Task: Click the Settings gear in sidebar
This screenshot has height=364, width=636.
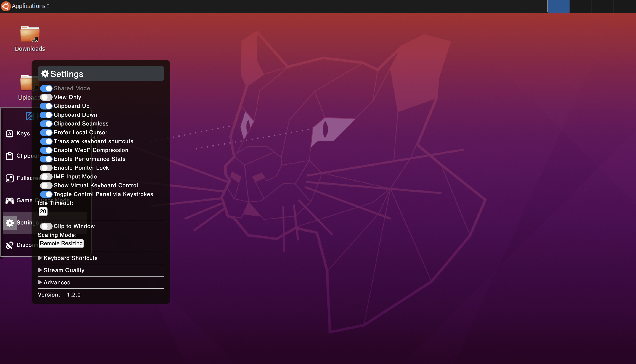Action: [9, 223]
